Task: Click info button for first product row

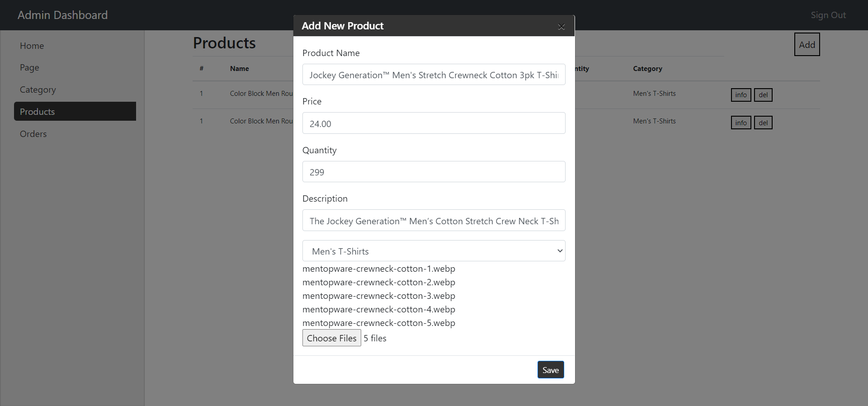Action: pyautogui.click(x=741, y=95)
